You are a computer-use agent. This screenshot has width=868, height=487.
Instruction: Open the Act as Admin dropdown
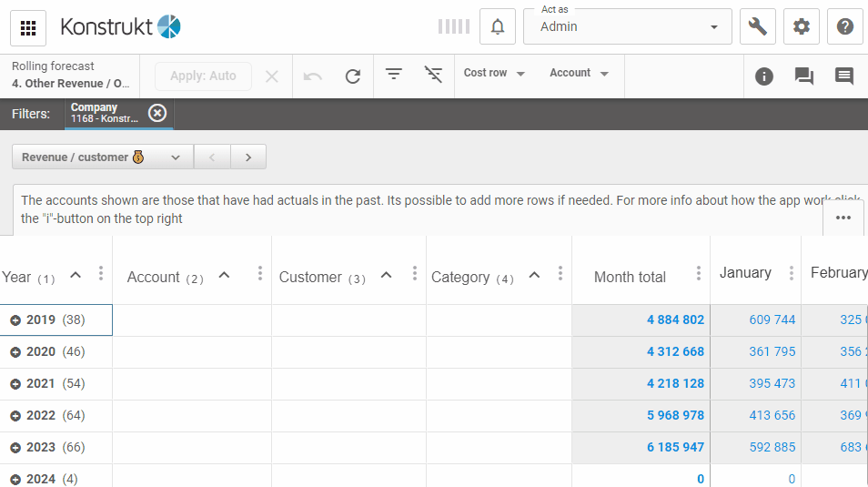pyautogui.click(x=628, y=27)
